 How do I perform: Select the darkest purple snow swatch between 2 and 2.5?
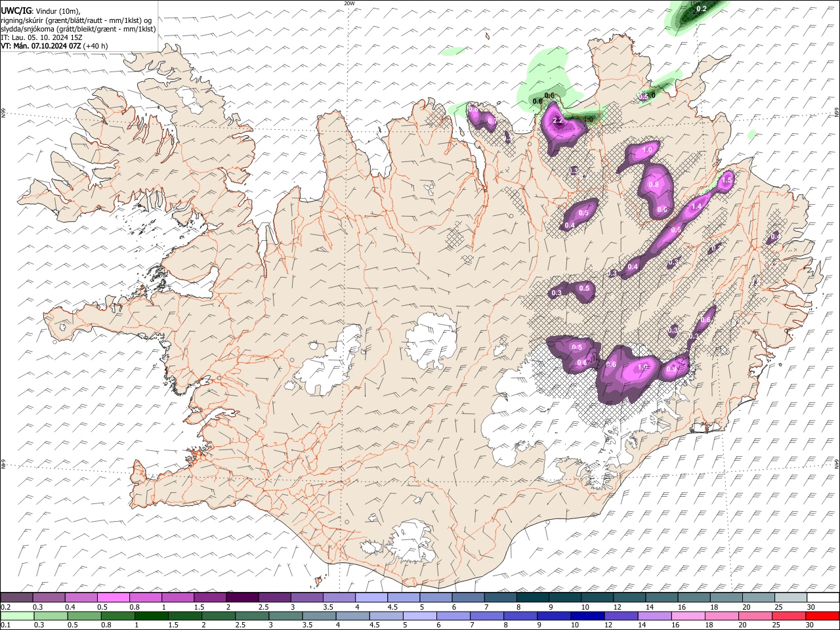click(x=242, y=597)
